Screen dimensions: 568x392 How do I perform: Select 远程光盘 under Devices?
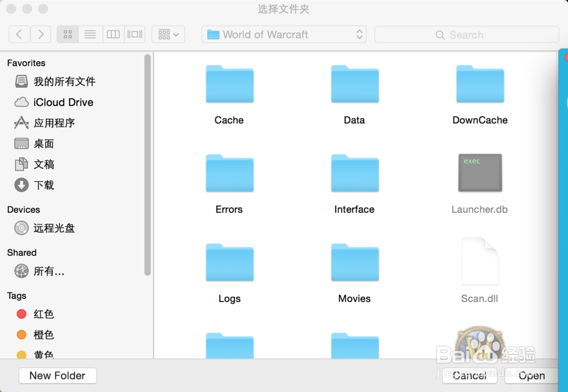coord(44,228)
